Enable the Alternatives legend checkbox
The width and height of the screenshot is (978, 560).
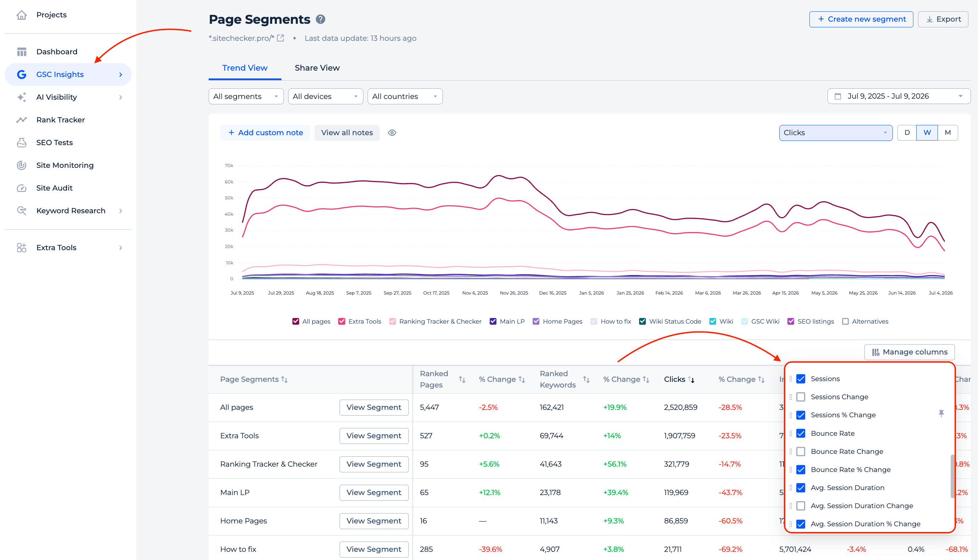tap(845, 321)
